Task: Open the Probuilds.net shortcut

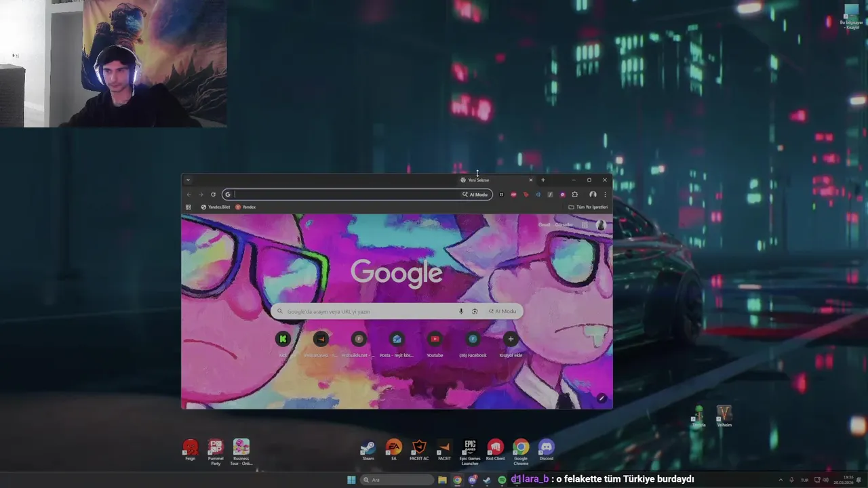Action: pos(359,343)
